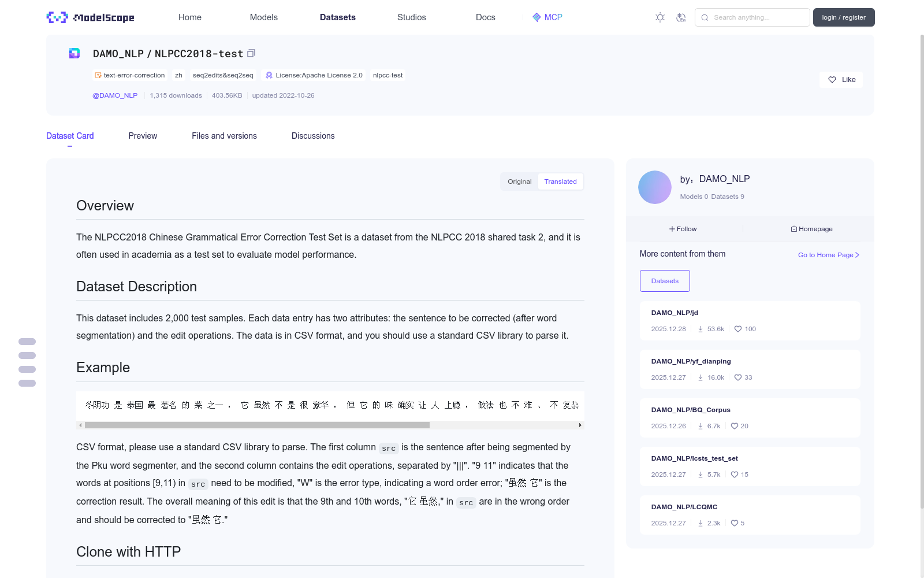This screenshot has height=578, width=924.
Task: Open DAMO_NLP Homepage
Action: click(811, 229)
